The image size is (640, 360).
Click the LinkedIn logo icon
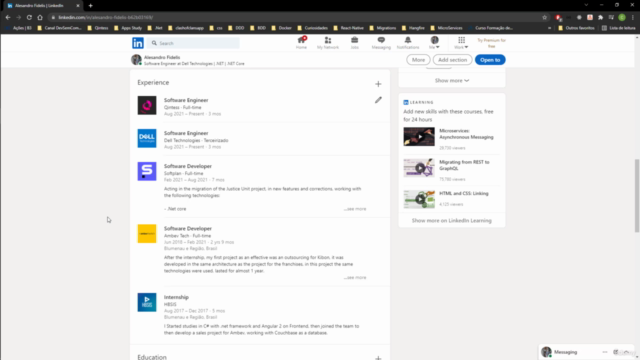click(x=138, y=43)
